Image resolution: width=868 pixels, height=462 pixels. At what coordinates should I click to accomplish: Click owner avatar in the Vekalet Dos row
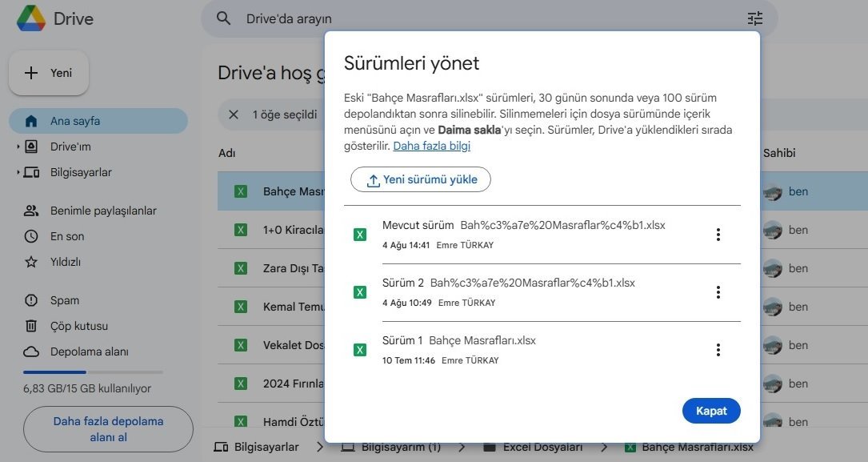pyautogui.click(x=772, y=346)
